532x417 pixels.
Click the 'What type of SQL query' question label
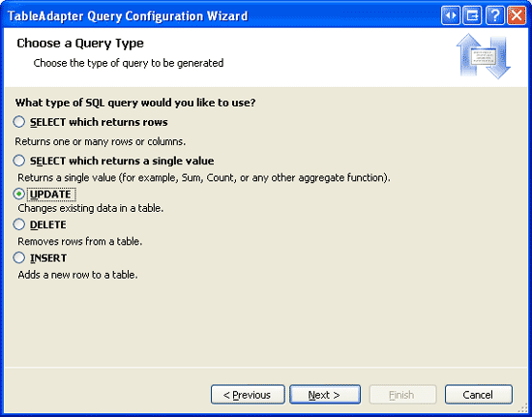(135, 103)
